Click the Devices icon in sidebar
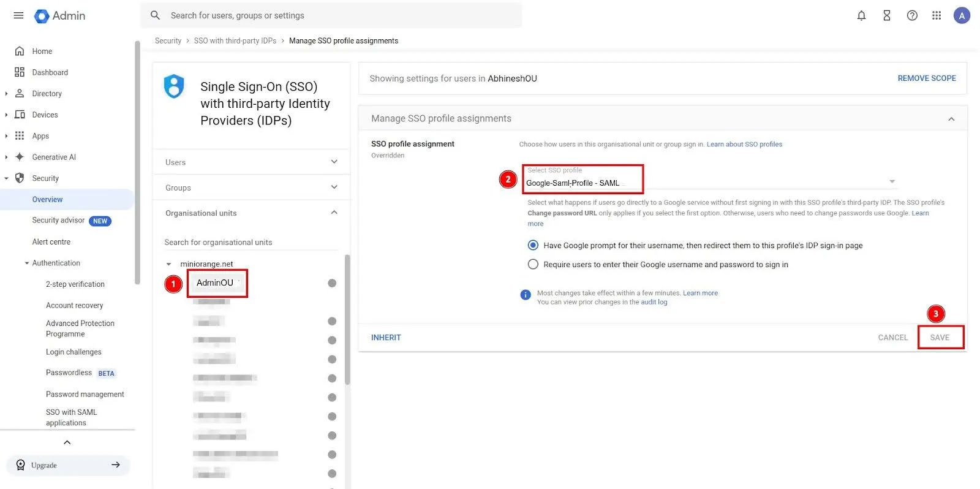 pos(20,115)
